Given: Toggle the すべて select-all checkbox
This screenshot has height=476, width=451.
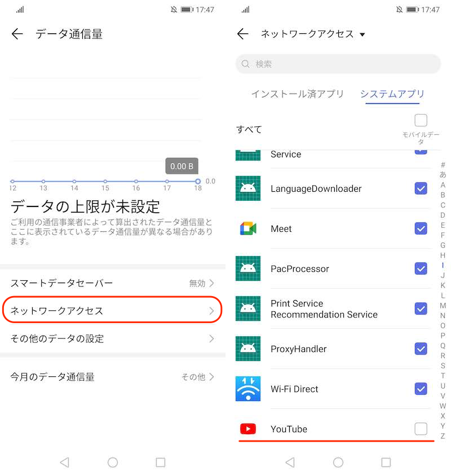Looking at the screenshot, I should (x=421, y=120).
